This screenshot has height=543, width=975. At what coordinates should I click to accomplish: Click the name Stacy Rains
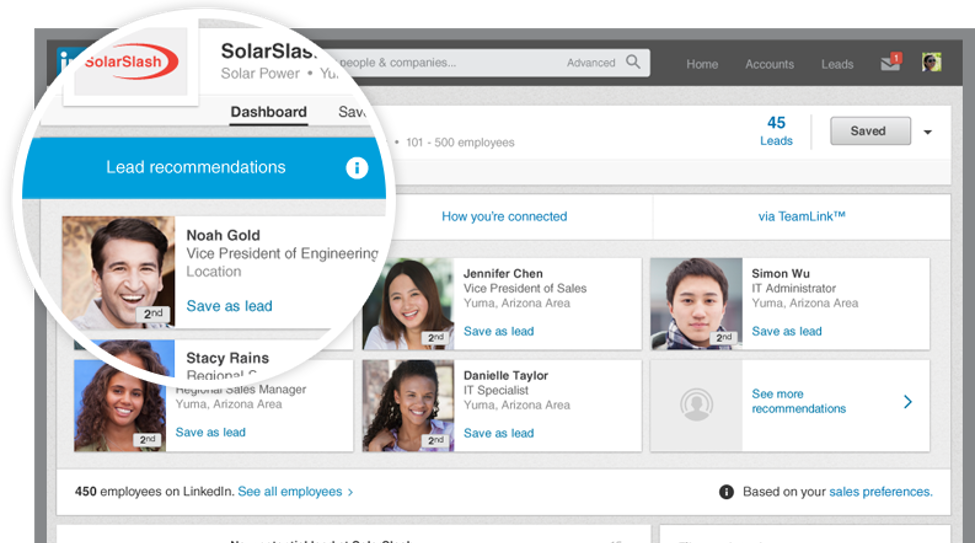click(228, 358)
